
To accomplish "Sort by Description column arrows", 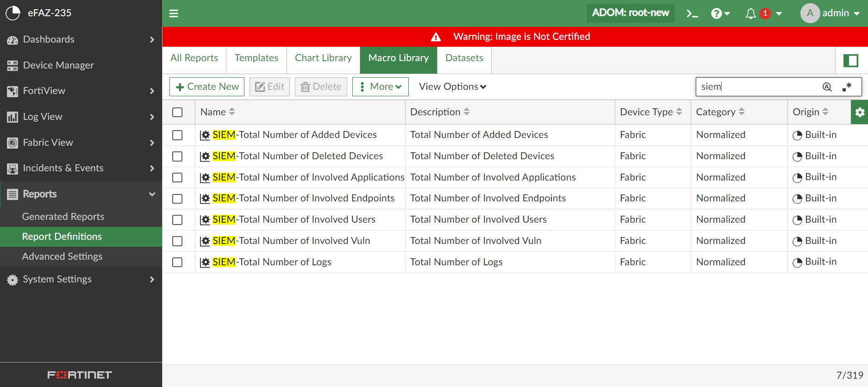I will 467,112.
